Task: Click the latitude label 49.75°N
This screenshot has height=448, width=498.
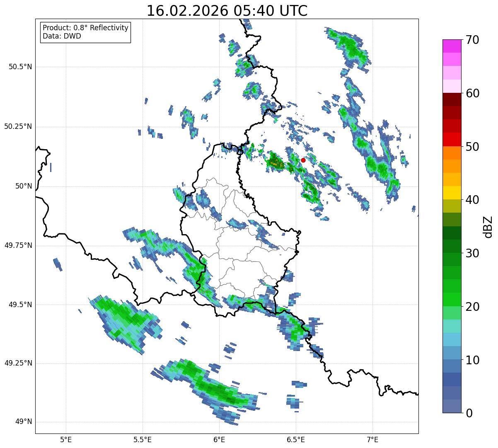Action: 18,245
